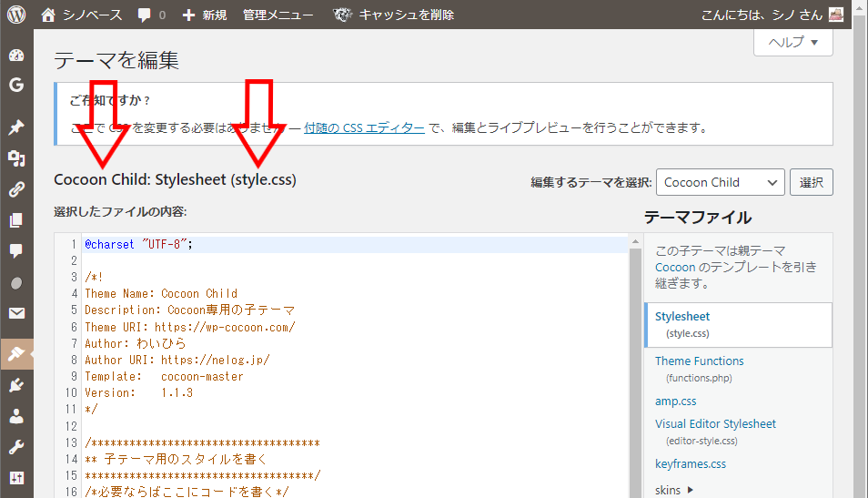The image size is (868, 498).
Task: Click the "Version: 1.1.3" code line
Action: pyautogui.click(x=139, y=392)
